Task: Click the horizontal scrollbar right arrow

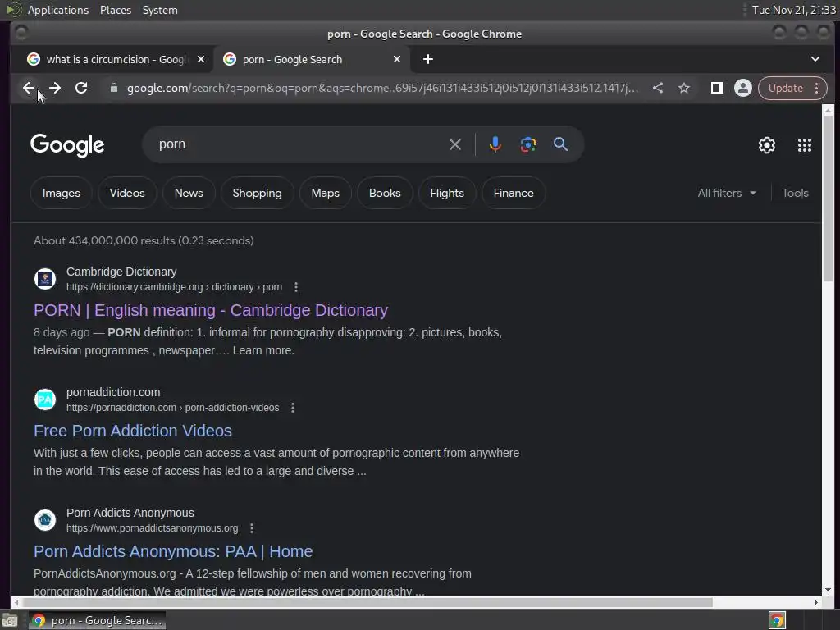Action: 815,602
